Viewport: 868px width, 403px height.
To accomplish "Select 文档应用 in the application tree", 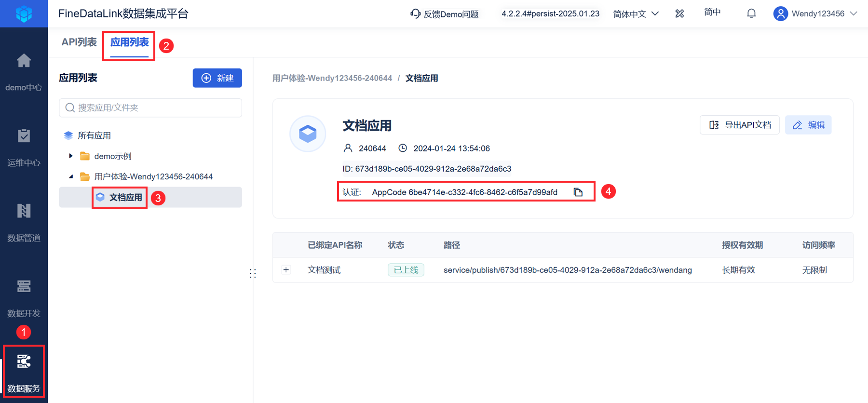I will point(125,197).
